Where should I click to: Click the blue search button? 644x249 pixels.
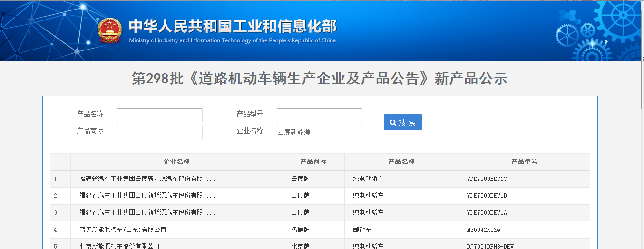click(403, 122)
